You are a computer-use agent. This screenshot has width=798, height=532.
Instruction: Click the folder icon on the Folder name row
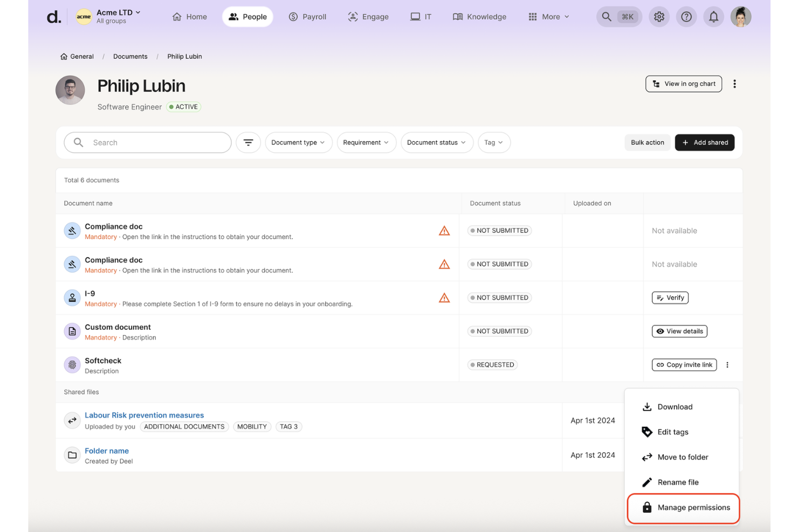pyautogui.click(x=72, y=454)
